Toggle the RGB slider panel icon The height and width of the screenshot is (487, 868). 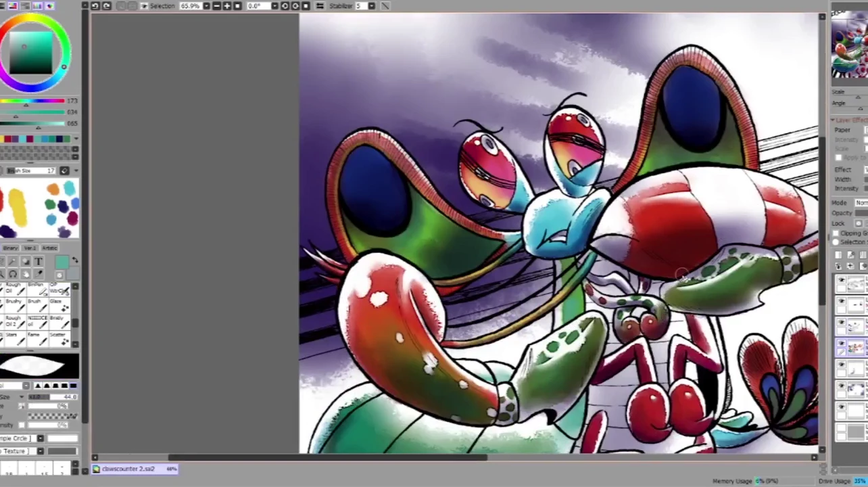point(13,5)
